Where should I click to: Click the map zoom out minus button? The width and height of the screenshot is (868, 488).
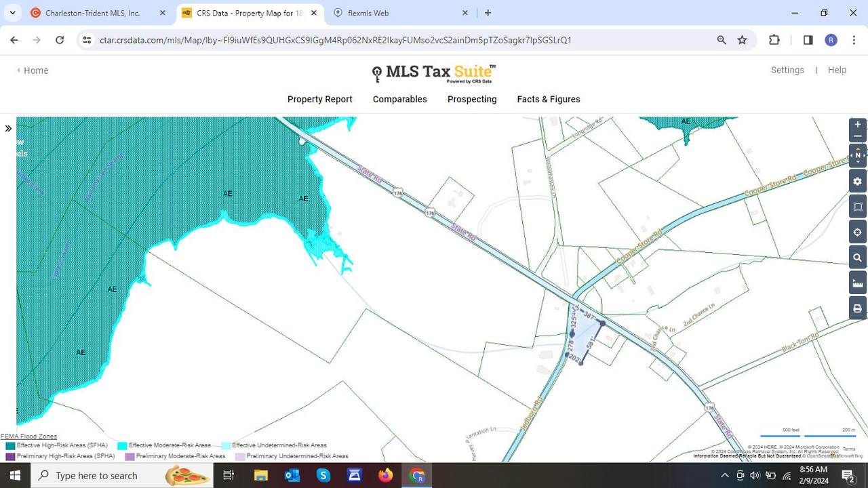point(858,136)
